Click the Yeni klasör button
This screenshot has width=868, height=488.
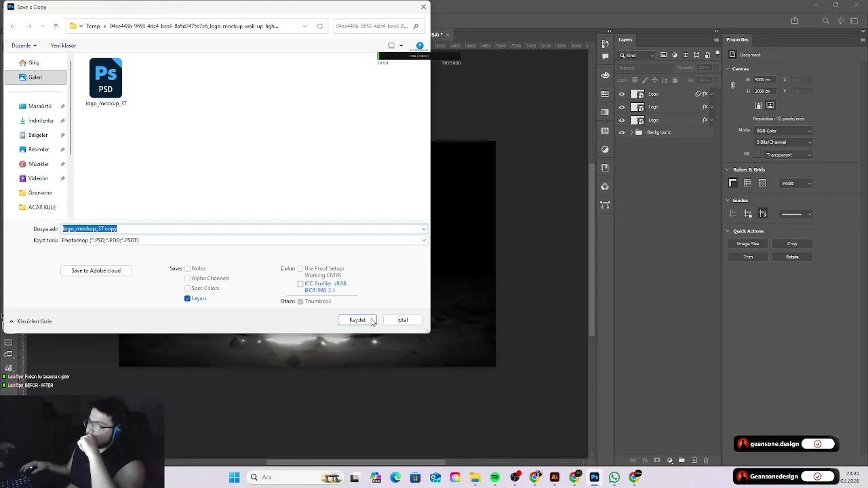(63, 45)
